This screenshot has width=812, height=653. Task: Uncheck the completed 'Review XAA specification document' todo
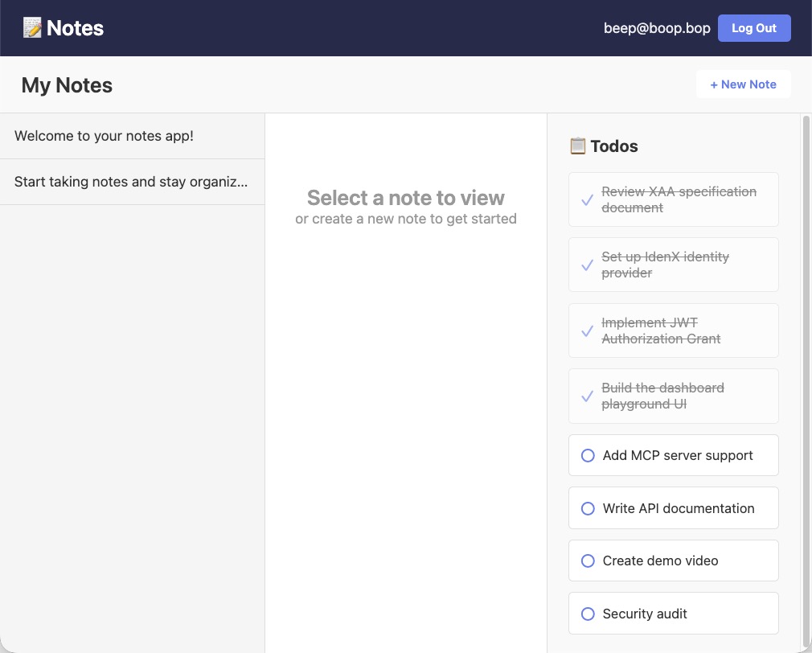click(587, 199)
